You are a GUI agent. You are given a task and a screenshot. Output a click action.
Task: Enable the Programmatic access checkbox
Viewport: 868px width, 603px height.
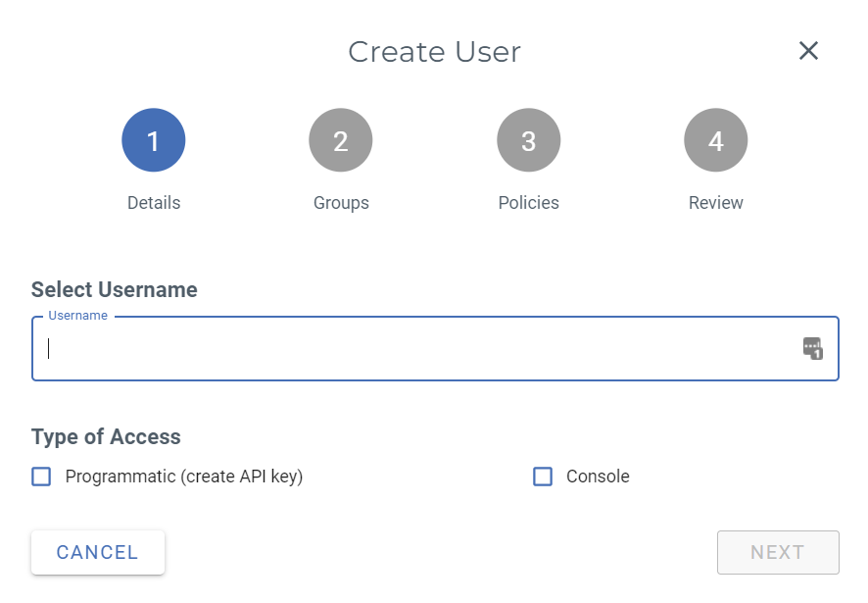pyautogui.click(x=41, y=477)
